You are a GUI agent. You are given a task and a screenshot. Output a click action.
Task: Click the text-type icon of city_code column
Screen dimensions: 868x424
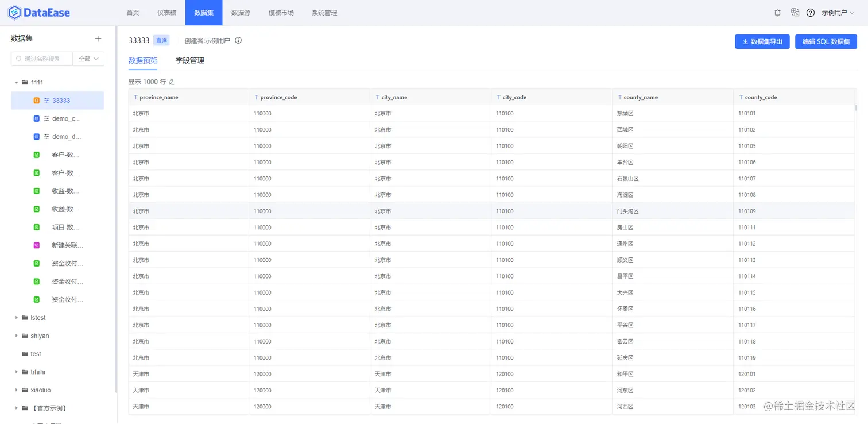pyautogui.click(x=498, y=97)
